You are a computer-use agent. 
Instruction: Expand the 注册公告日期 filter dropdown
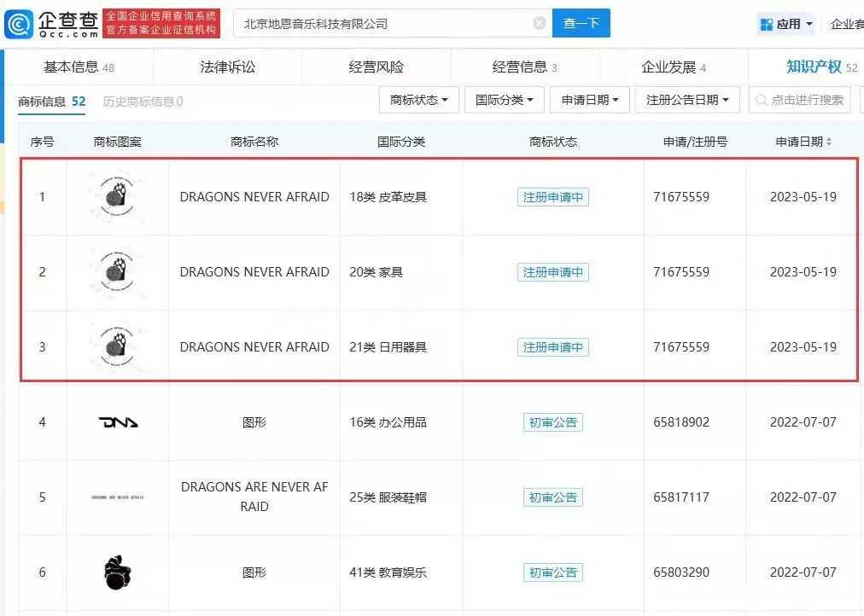pyautogui.click(x=686, y=101)
